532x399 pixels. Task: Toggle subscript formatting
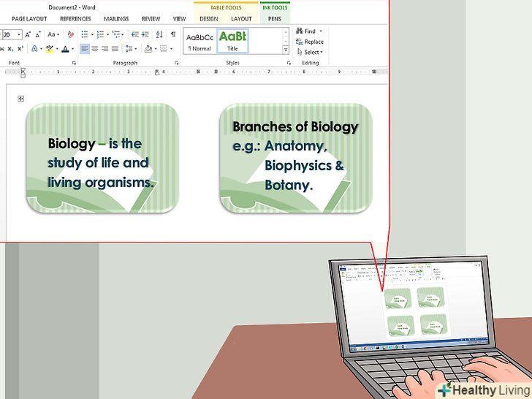tap(10, 49)
